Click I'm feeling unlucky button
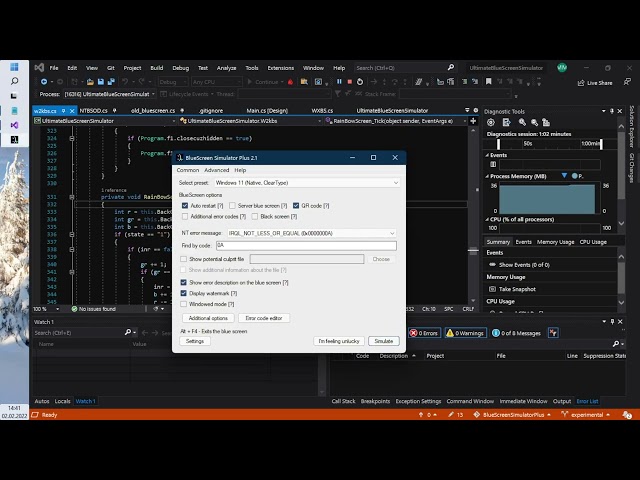Image resolution: width=640 pixels, height=480 pixels. 339,341
